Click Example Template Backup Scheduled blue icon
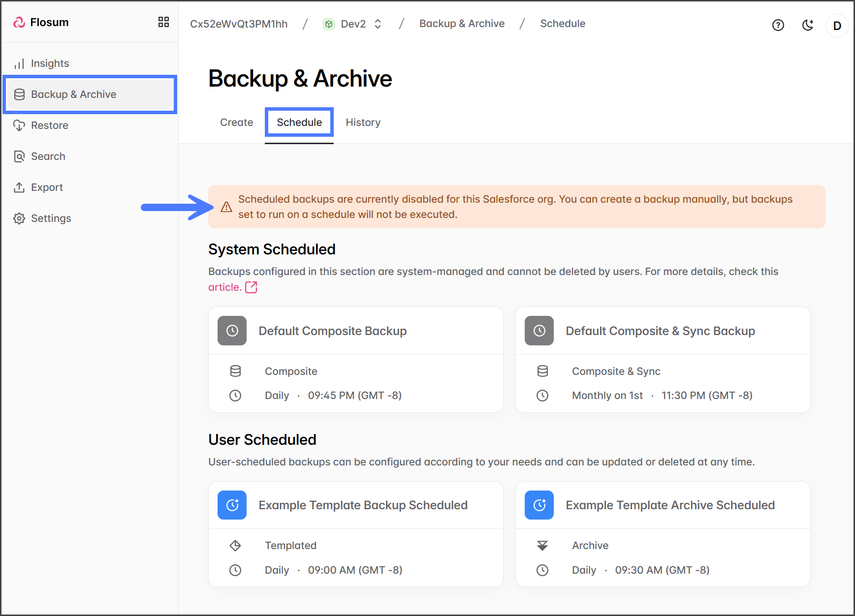Image resolution: width=855 pixels, height=616 pixels. coord(232,505)
